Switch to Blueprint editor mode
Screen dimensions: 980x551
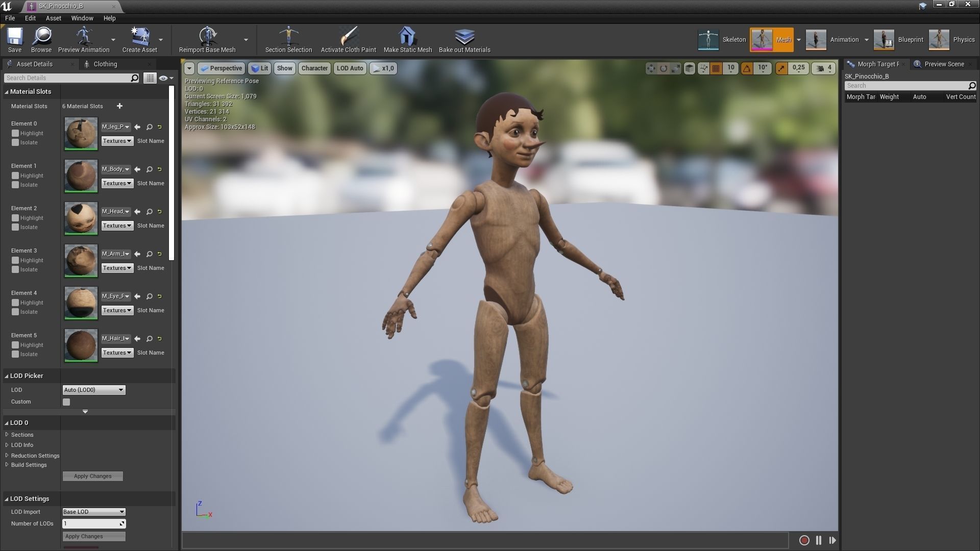[898, 40]
